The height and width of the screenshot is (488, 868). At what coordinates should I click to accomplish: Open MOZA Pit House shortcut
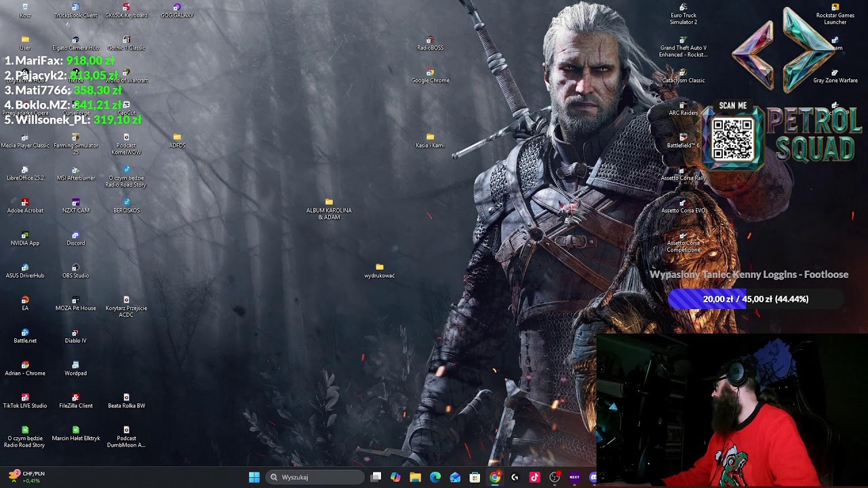(75, 304)
